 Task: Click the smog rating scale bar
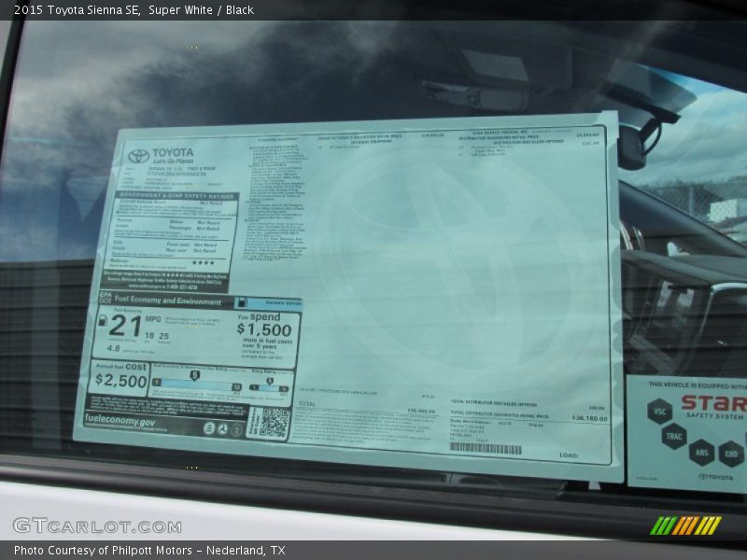click(269, 386)
